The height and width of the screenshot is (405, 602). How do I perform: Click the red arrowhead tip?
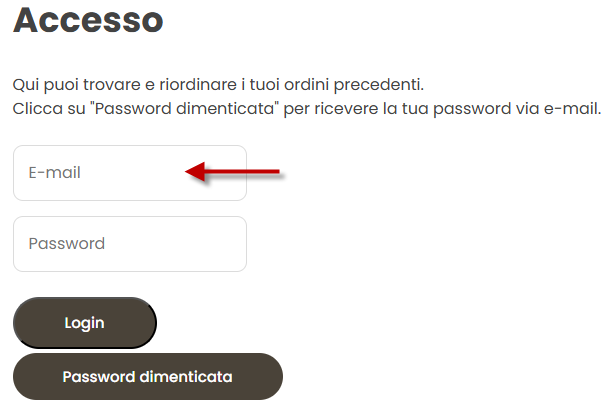coord(188,172)
